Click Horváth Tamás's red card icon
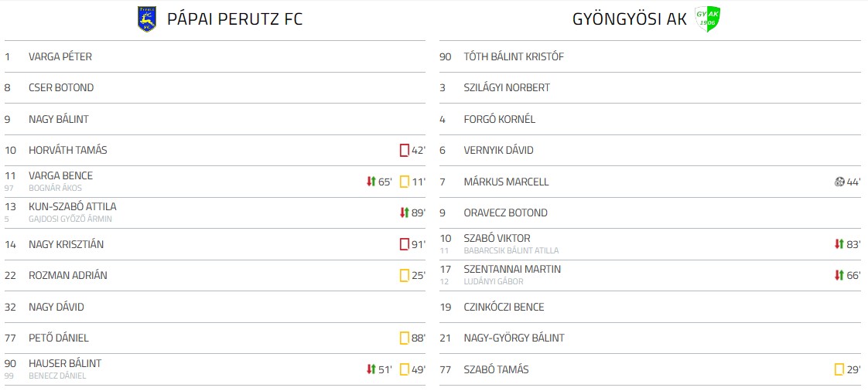868x391 pixels. pyautogui.click(x=404, y=151)
